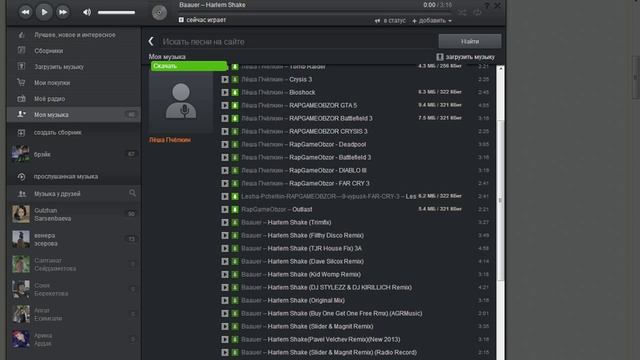Image resolution: width=640 pixels, height=360 pixels.
Task: Adjust the volume slider
Action: (x=116, y=13)
